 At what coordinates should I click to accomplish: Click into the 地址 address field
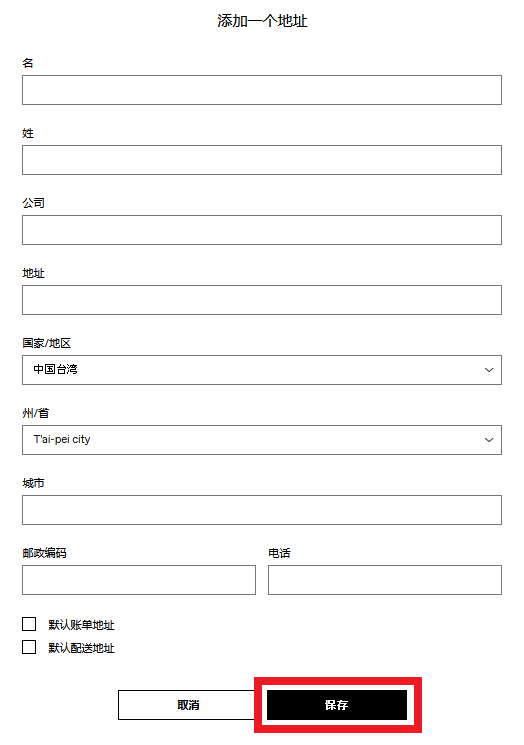(262, 300)
